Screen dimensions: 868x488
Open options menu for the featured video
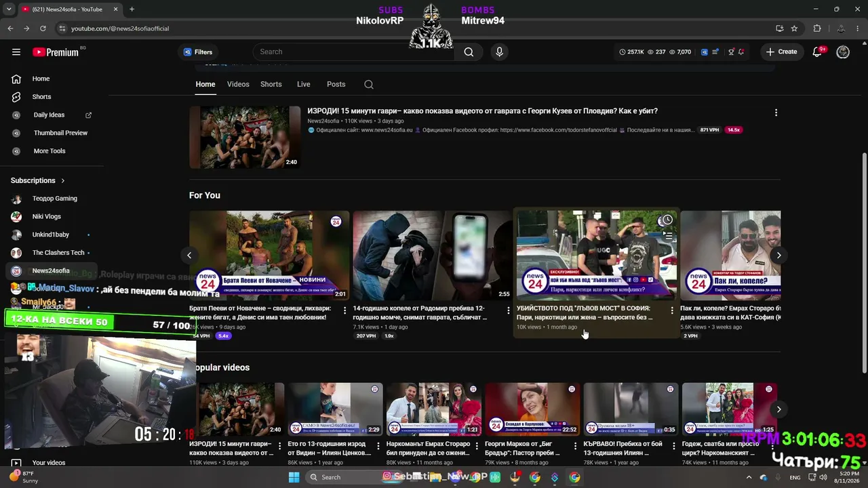(x=776, y=113)
